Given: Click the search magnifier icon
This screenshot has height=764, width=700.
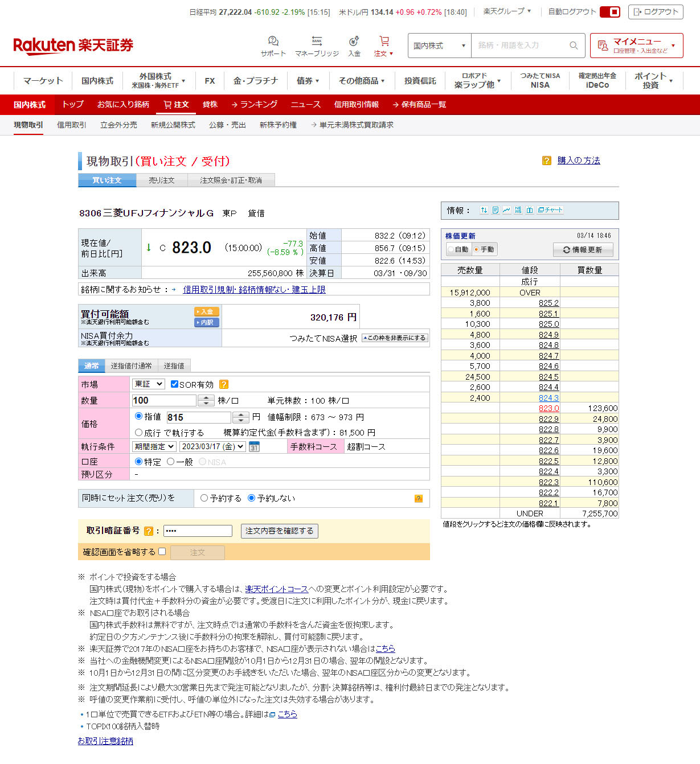Looking at the screenshot, I should pos(574,46).
